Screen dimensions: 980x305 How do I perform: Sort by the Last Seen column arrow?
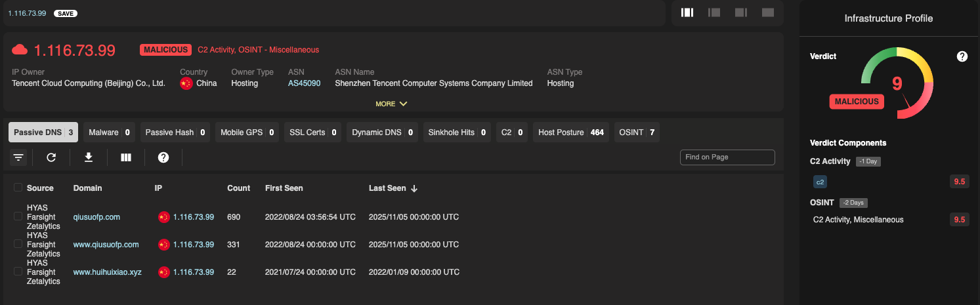414,189
